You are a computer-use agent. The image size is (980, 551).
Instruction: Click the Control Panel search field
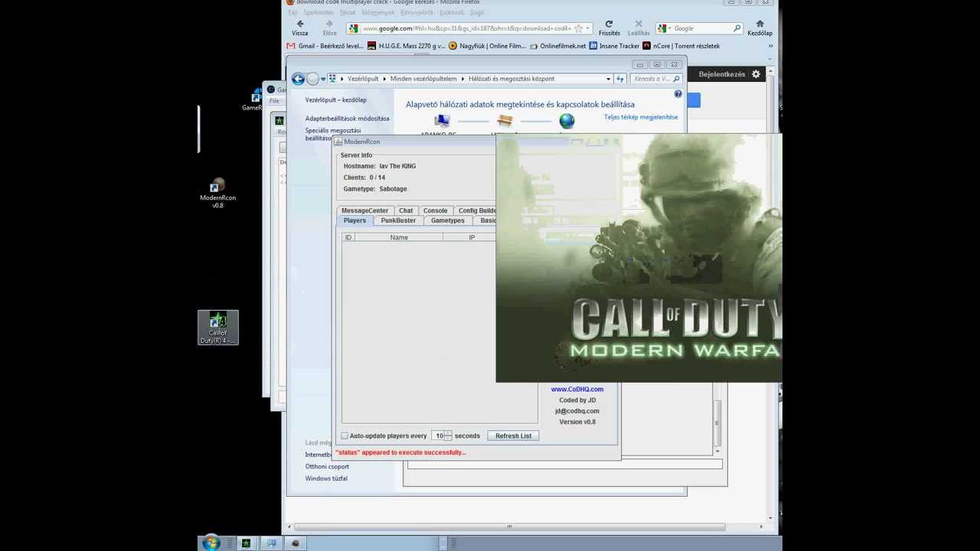click(x=656, y=79)
